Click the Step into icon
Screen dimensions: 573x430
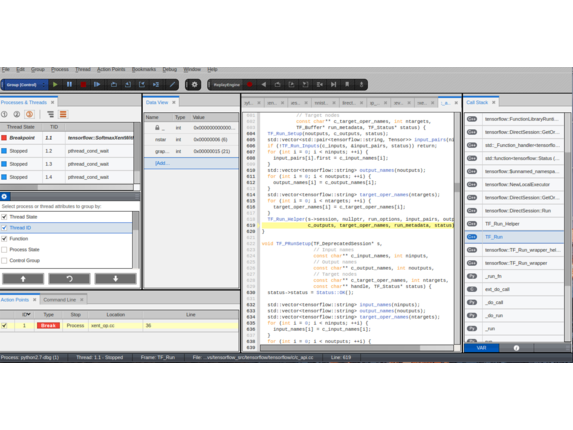(128, 85)
